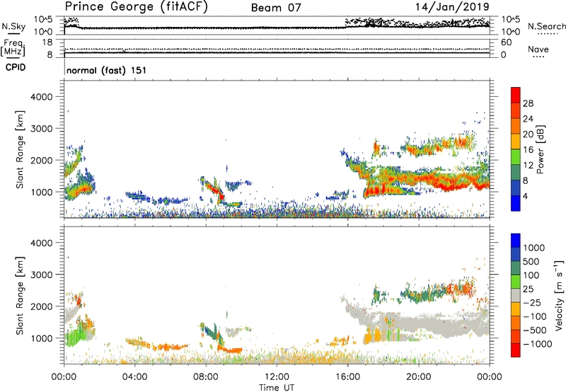Viewport: 566px width, 392px height.
Task: Click the 'N.Search' legend label
Action: coord(546,26)
